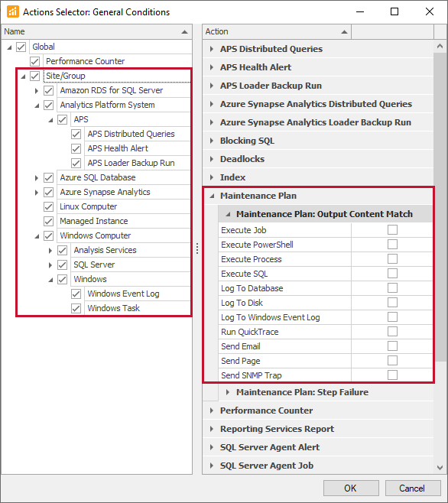Enable the Execute Job action checkbox
The height and width of the screenshot is (503, 448).
[392, 230]
